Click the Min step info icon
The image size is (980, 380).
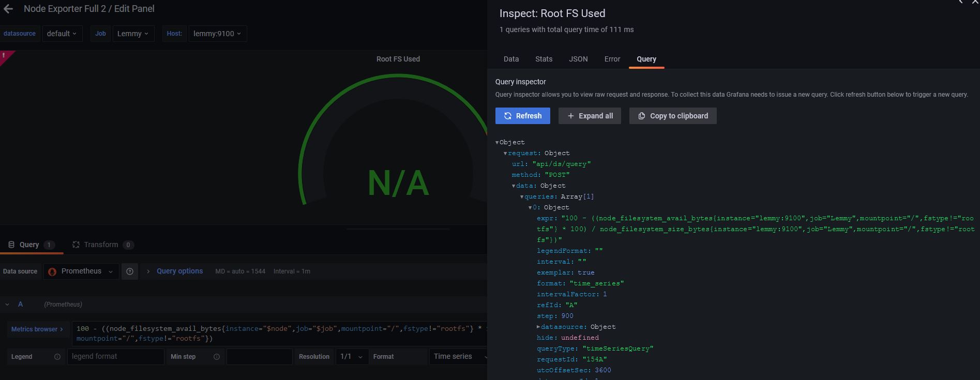point(217,357)
